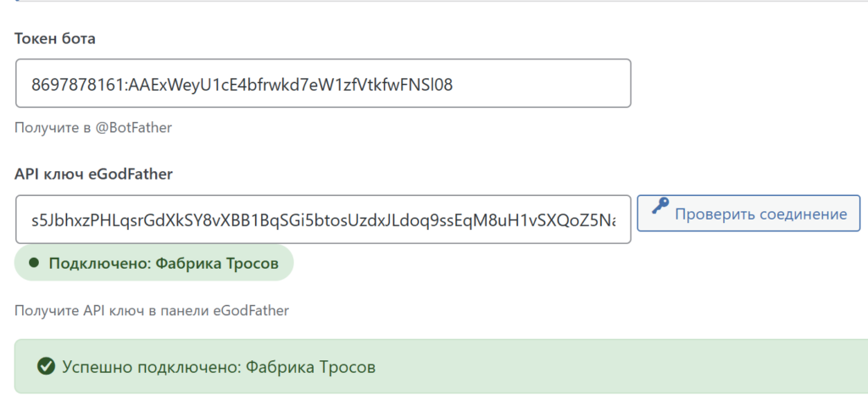Click the green checkmark icon in the success alert
The height and width of the screenshot is (406, 868).
pos(46,366)
